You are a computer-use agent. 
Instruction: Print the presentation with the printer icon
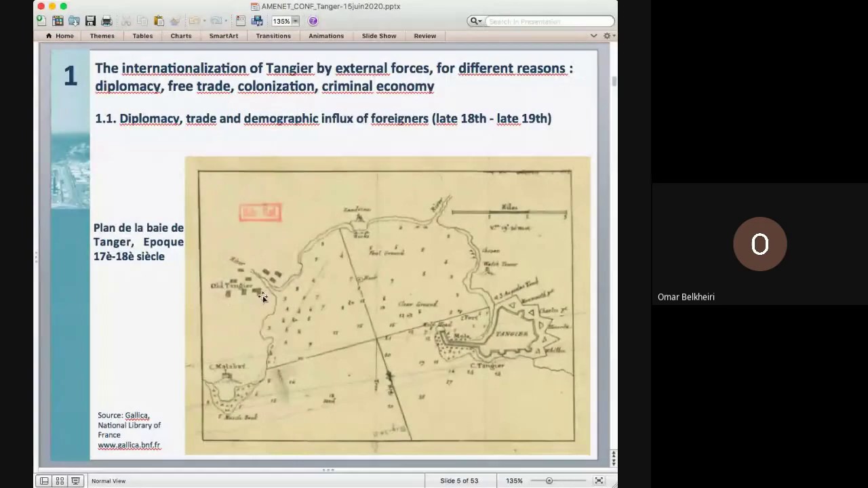106,21
